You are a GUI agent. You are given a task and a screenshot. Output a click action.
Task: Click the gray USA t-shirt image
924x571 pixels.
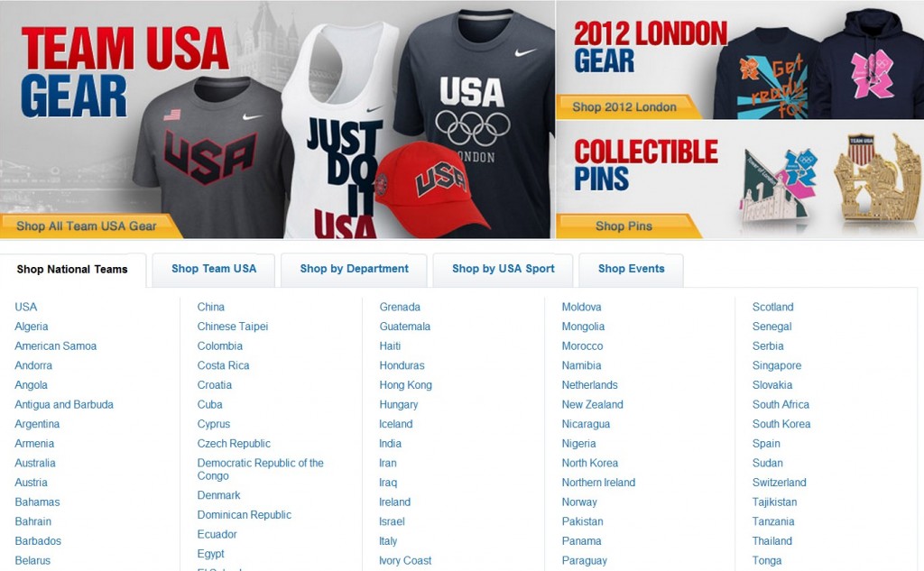tap(212, 158)
